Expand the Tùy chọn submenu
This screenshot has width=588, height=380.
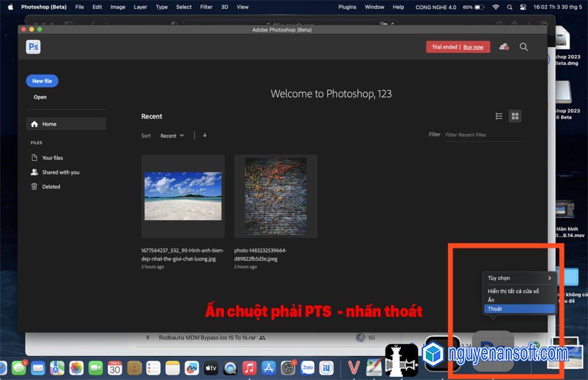tap(519, 278)
